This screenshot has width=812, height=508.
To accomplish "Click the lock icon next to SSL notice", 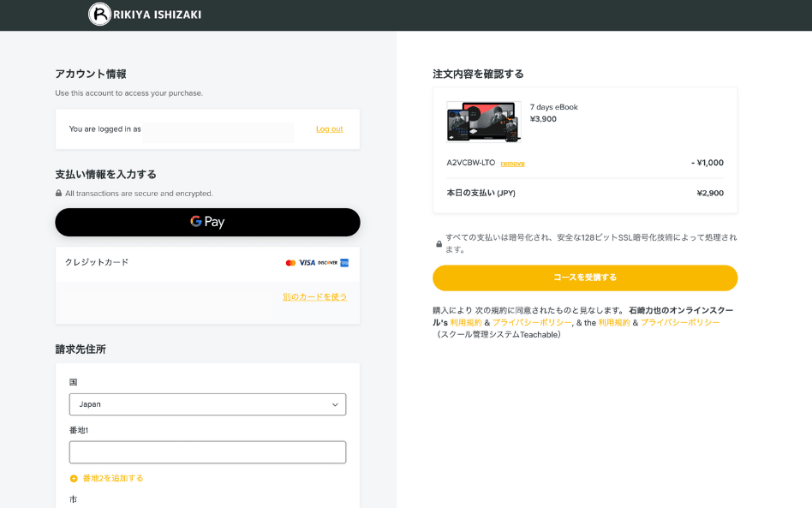I will (439, 243).
